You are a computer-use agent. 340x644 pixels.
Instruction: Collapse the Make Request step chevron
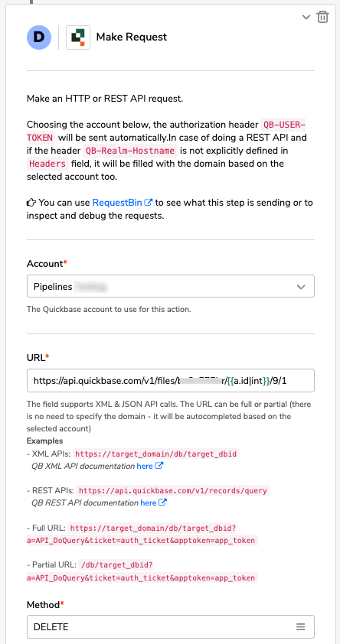click(306, 17)
